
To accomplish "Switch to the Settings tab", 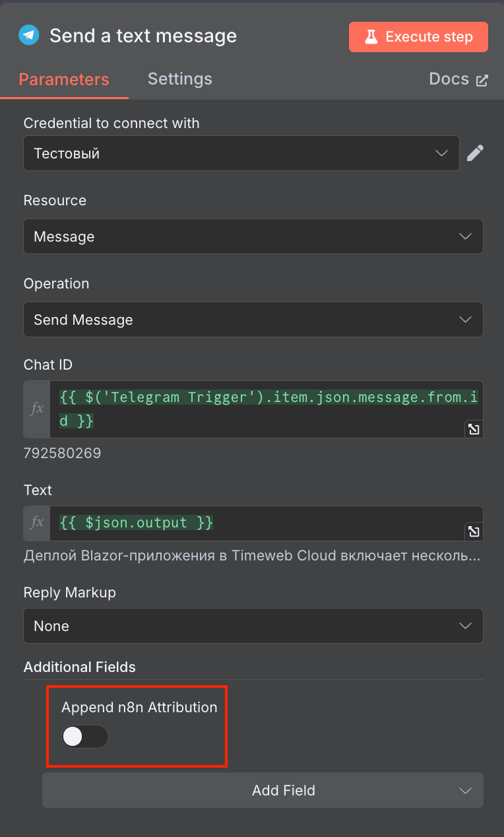I will click(179, 79).
